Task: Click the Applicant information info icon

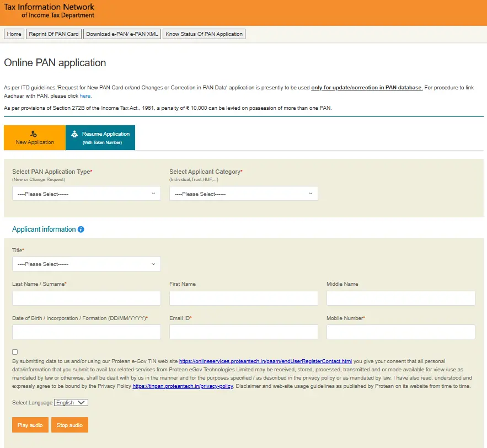Action: click(81, 230)
